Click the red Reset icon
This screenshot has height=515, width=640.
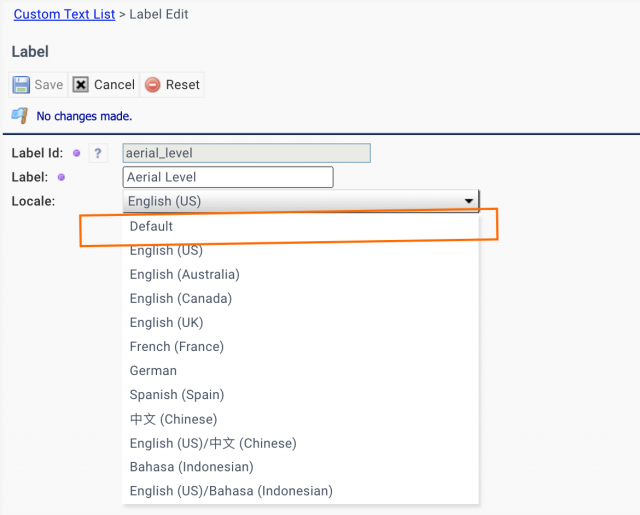153,85
